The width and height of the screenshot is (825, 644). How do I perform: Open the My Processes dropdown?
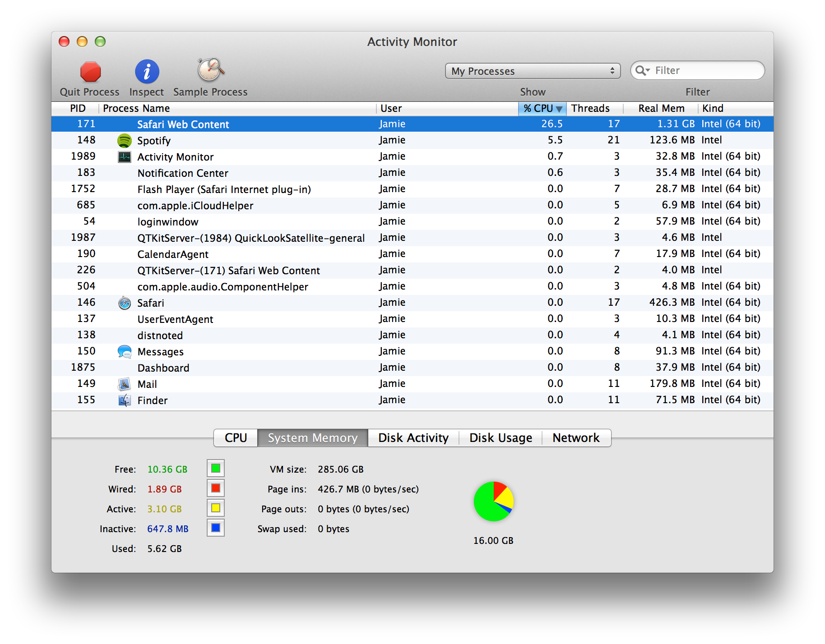coord(533,71)
